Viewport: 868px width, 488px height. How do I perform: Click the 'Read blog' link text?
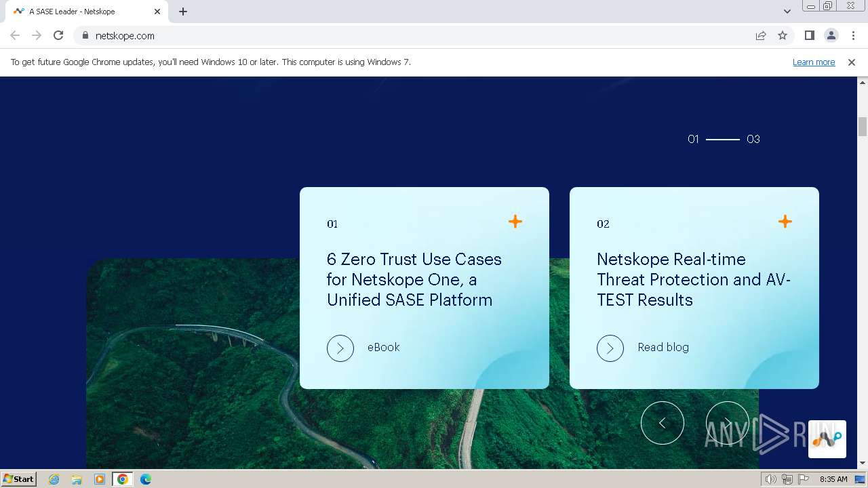[x=663, y=347]
